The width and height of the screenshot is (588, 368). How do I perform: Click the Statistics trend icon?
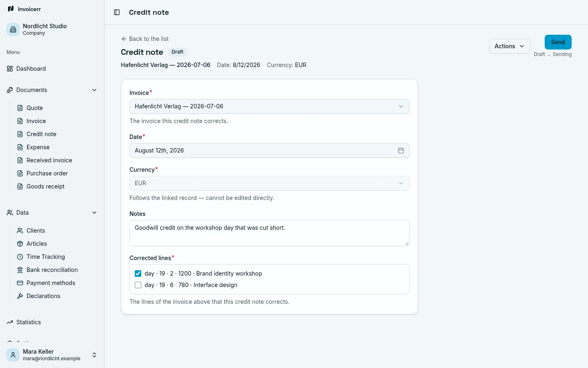(10, 322)
